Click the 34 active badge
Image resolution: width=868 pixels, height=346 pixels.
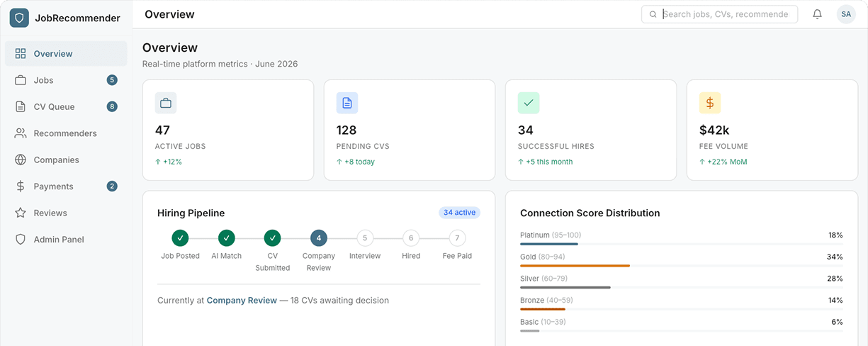459,213
